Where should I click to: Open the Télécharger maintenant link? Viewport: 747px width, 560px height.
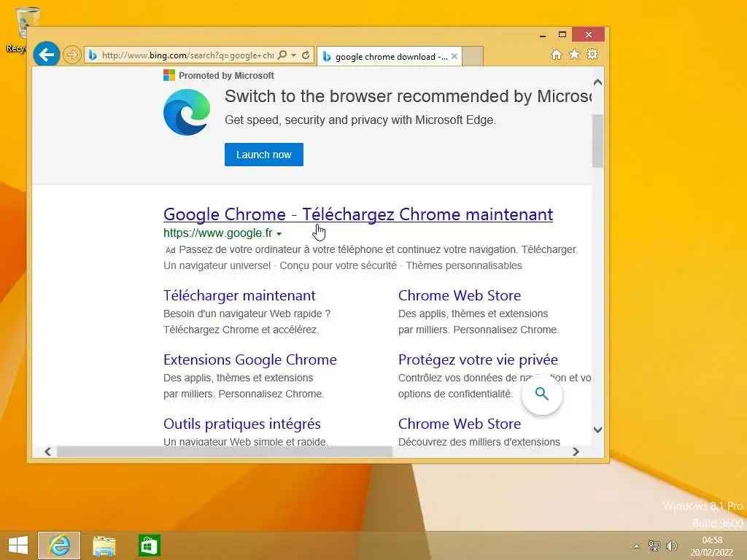pos(239,296)
